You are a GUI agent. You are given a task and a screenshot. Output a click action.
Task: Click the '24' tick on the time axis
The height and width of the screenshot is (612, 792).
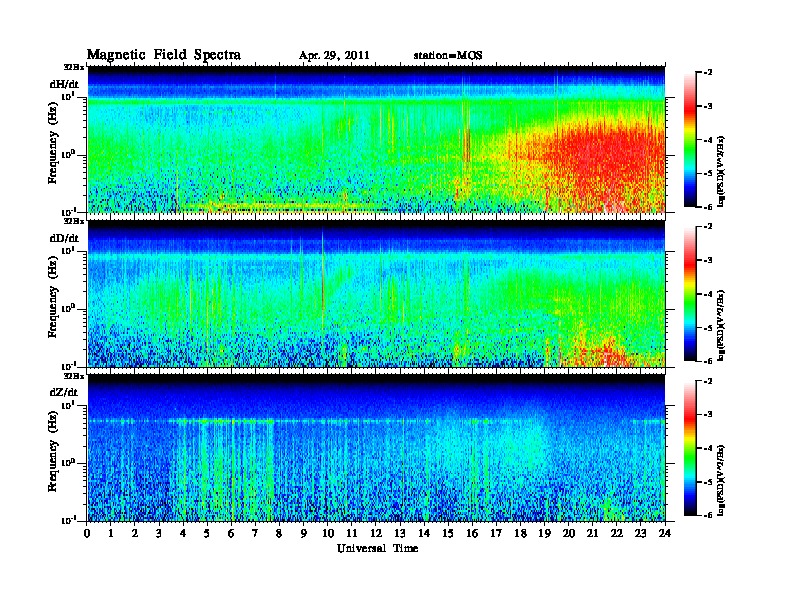[665, 533]
